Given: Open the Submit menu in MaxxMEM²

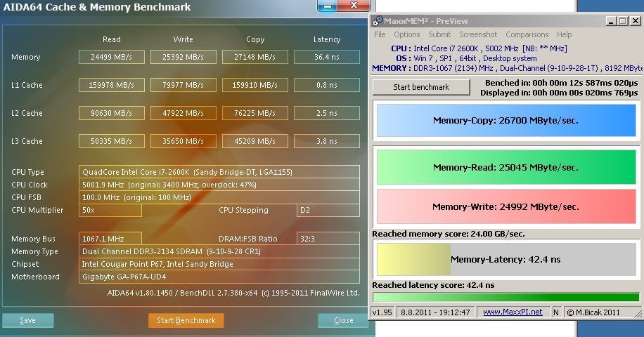Looking at the screenshot, I should point(439,34).
